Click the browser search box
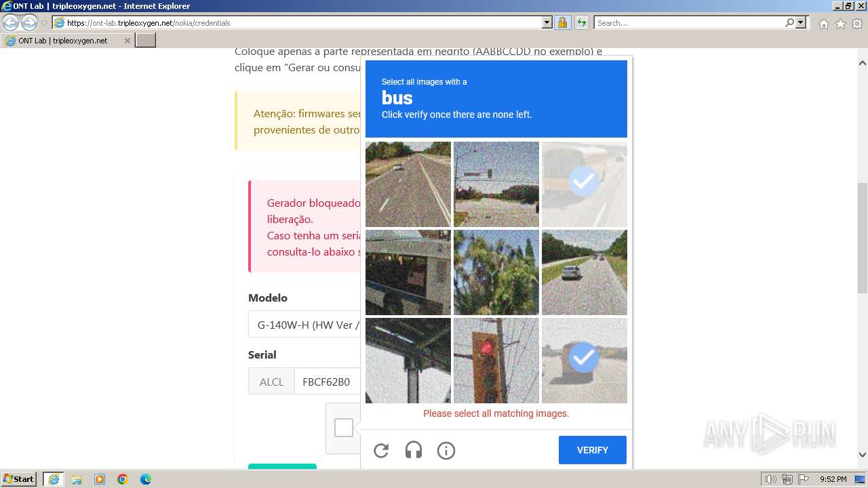This screenshot has height=488, width=868. click(x=689, y=22)
